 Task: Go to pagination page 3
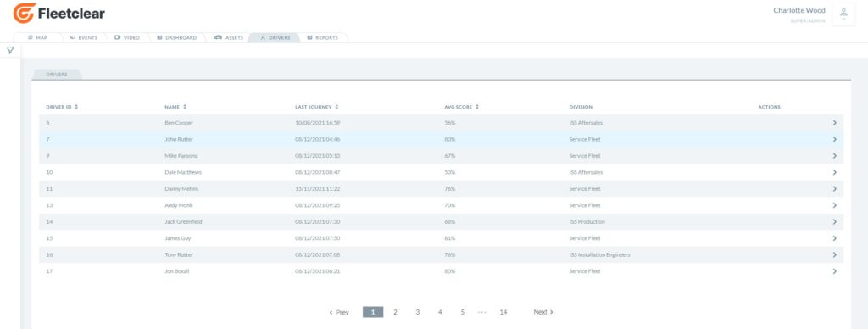click(417, 312)
